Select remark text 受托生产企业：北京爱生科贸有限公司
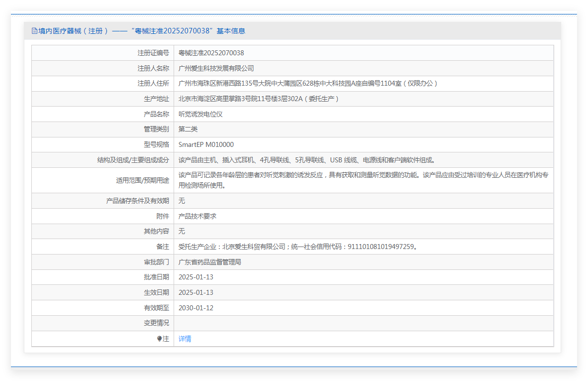This screenshot has width=588, height=381. pyautogui.click(x=298, y=247)
